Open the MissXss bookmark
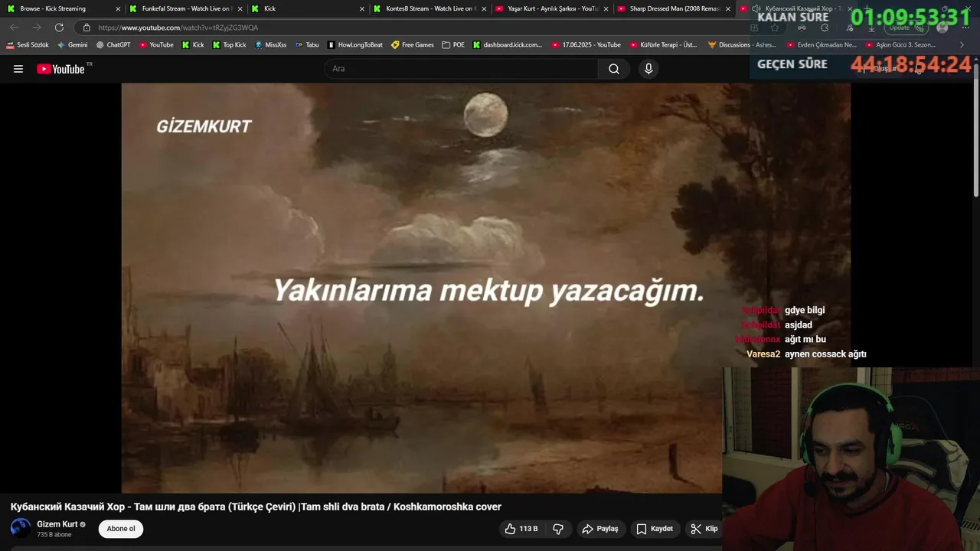Viewport: 980px width, 551px height. click(x=270, y=45)
